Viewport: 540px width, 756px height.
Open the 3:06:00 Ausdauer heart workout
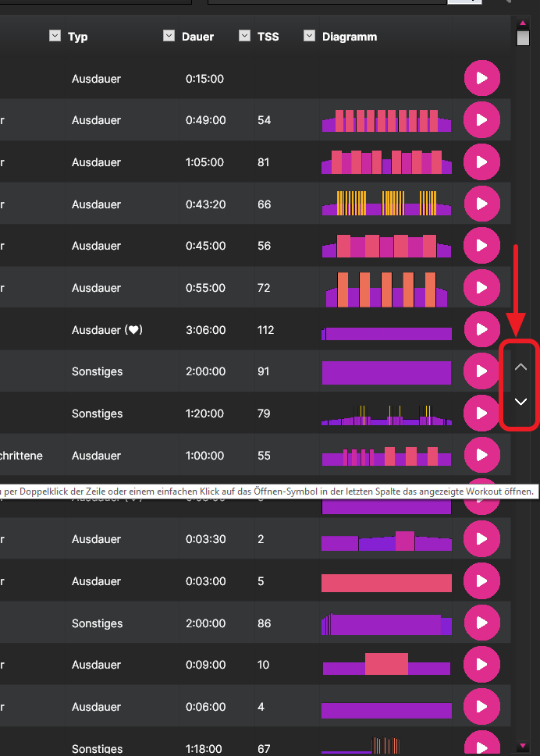click(481, 329)
